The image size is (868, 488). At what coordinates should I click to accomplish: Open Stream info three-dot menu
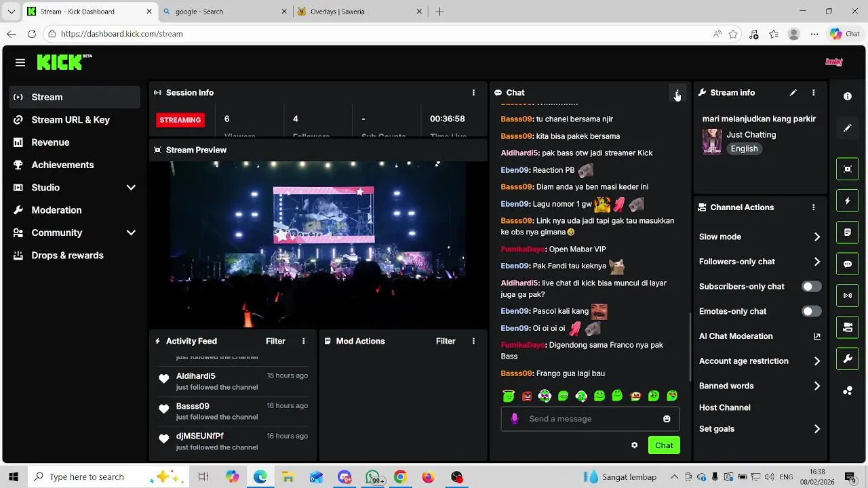tap(813, 93)
